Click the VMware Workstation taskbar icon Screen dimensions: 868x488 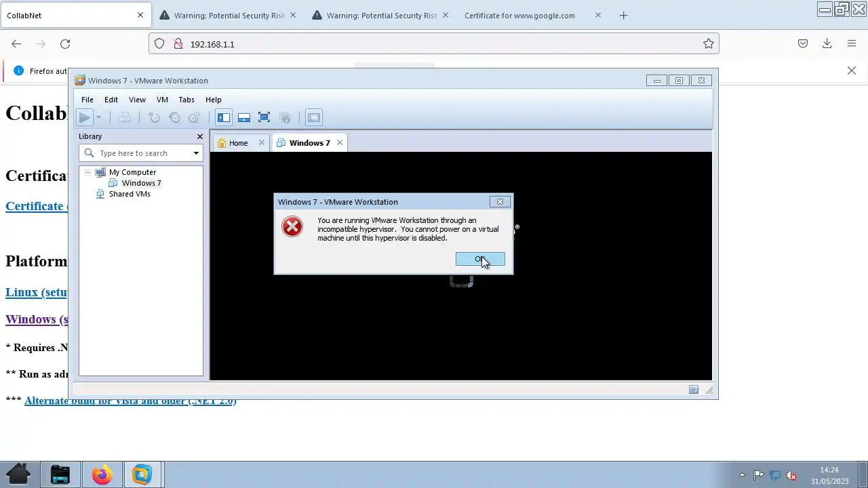pyautogui.click(x=142, y=474)
